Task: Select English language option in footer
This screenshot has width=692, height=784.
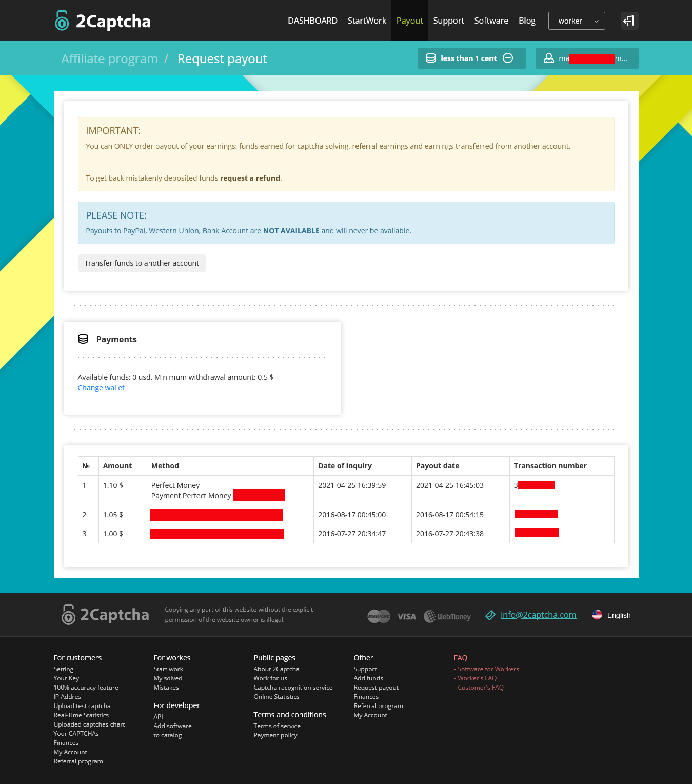Action: pyautogui.click(x=619, y=615)
